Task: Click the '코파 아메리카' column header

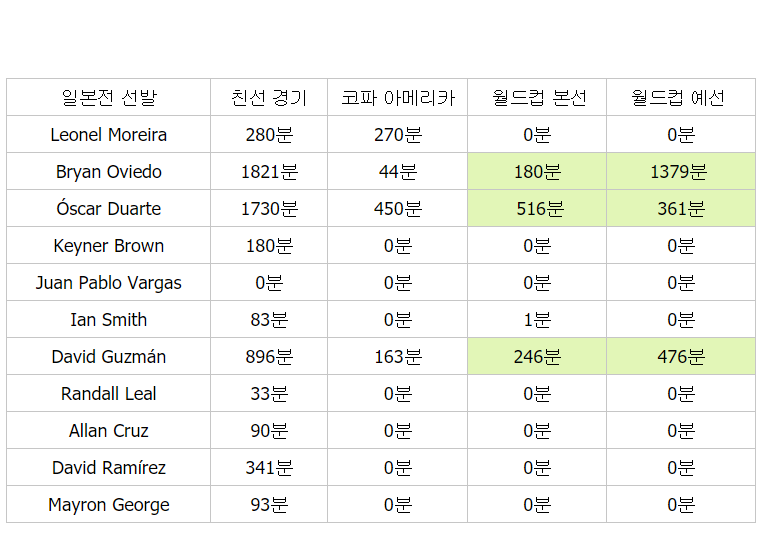Action: pos(397,98)
